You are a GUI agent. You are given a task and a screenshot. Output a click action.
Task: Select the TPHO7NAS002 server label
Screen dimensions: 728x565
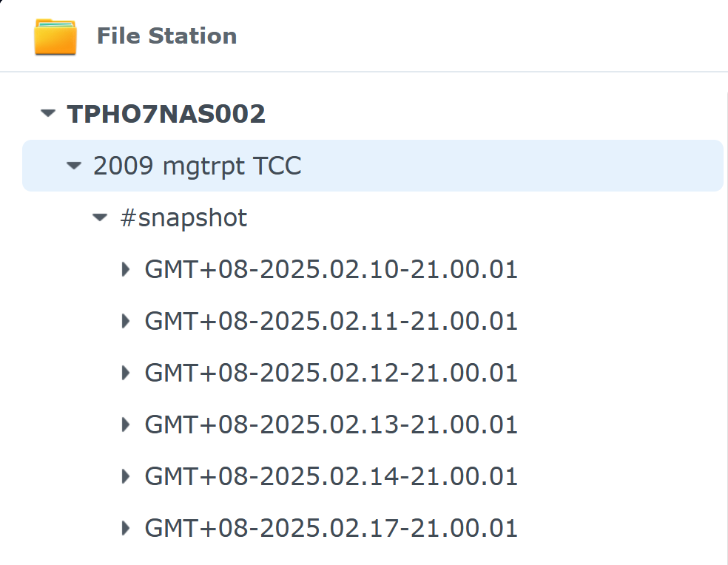click(x=166, y=114)
